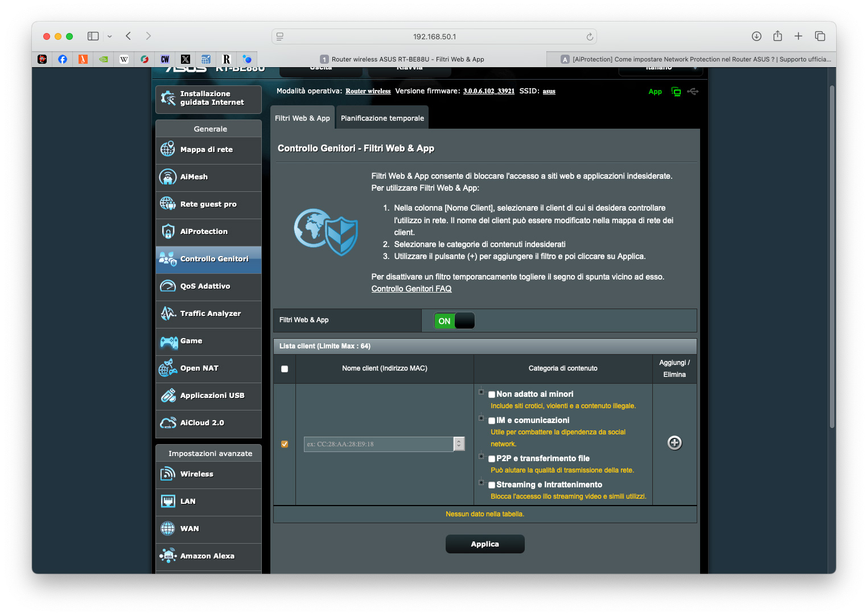Check the Non adatto ai minori category
Image resolution: width=868 pixels, height=616 pixels.
click(492, 395)
